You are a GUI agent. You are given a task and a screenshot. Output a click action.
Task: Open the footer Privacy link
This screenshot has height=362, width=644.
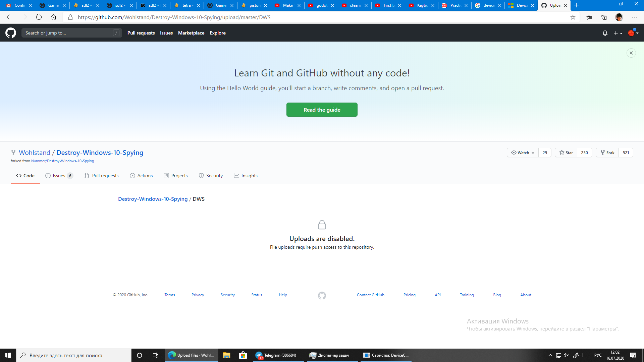198,295
